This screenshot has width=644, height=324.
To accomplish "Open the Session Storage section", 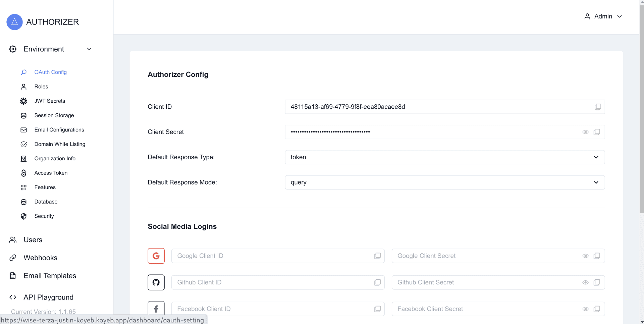I will (54, 115).
